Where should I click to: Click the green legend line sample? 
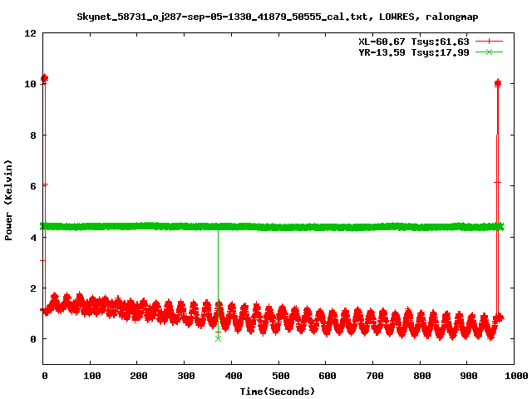pyautogui.click(x=489, y=52)
